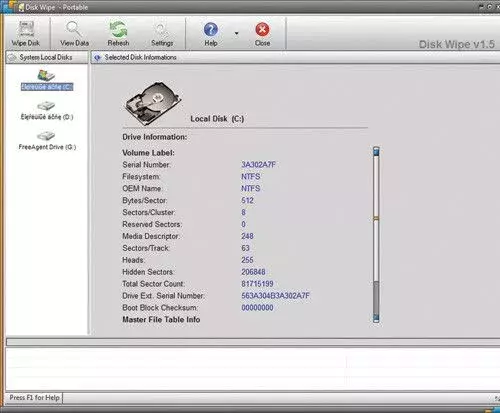Click the Sectors/Cluster value 8
This screenshot has width=500, height=413.
pos(244,212)
